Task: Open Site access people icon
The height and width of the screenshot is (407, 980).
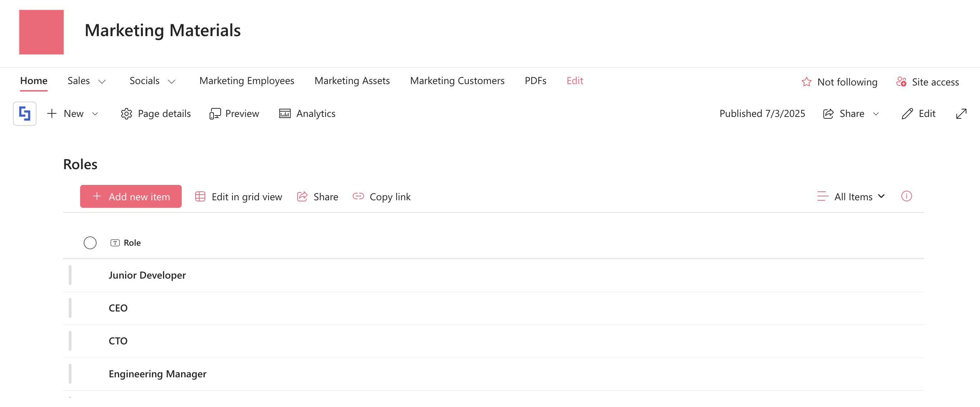Action: pos(901,82)
